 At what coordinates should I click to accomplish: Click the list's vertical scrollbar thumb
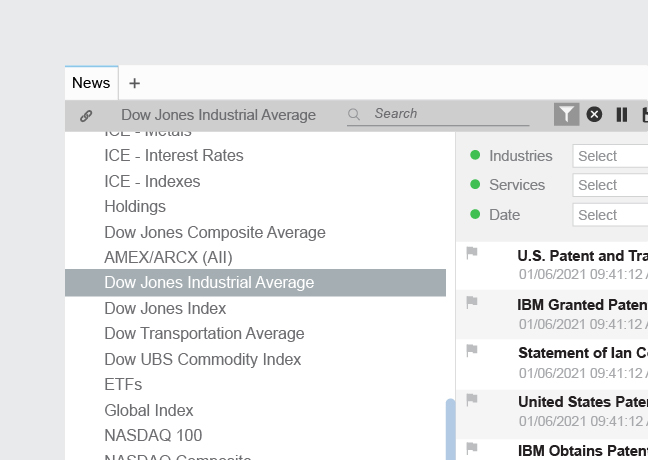[450, 429]
